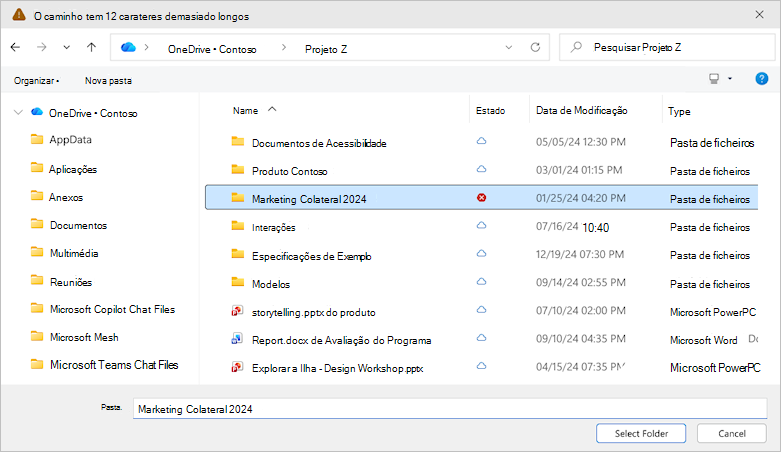Click warning triangle icon in title bar

coord(19,14)
